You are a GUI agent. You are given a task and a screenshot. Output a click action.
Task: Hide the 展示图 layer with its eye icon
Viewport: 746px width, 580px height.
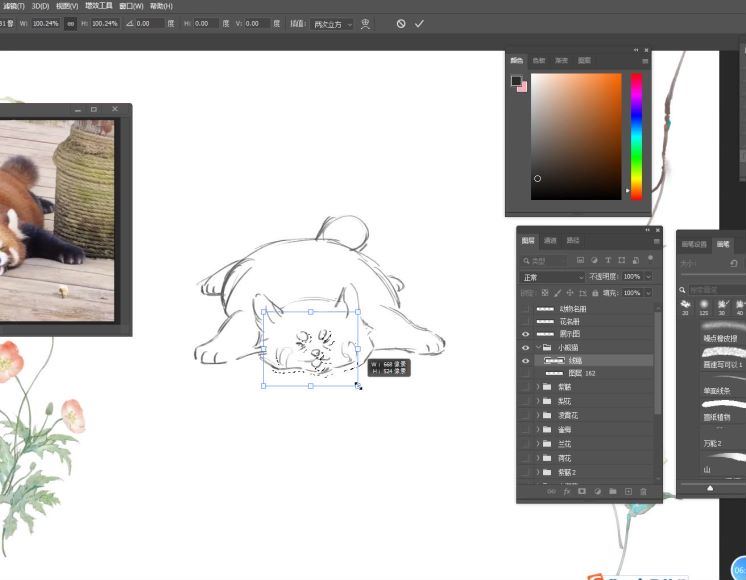525,334
